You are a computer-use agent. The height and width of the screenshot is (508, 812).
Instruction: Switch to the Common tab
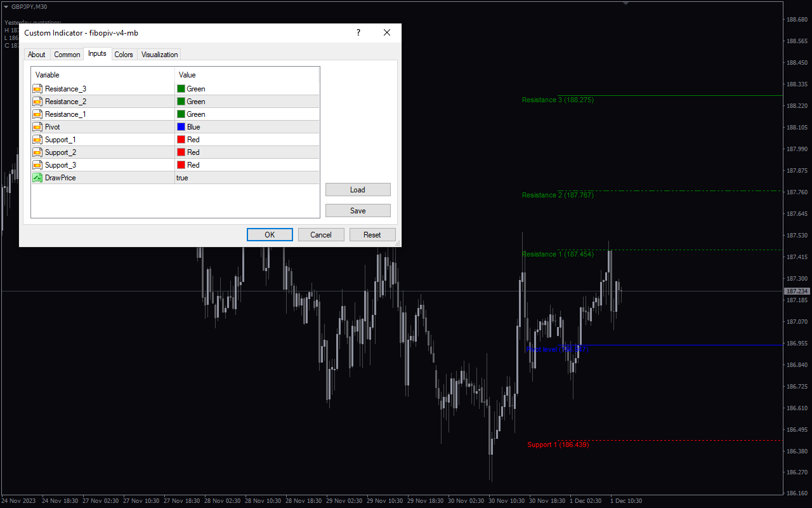coord(67,55)
